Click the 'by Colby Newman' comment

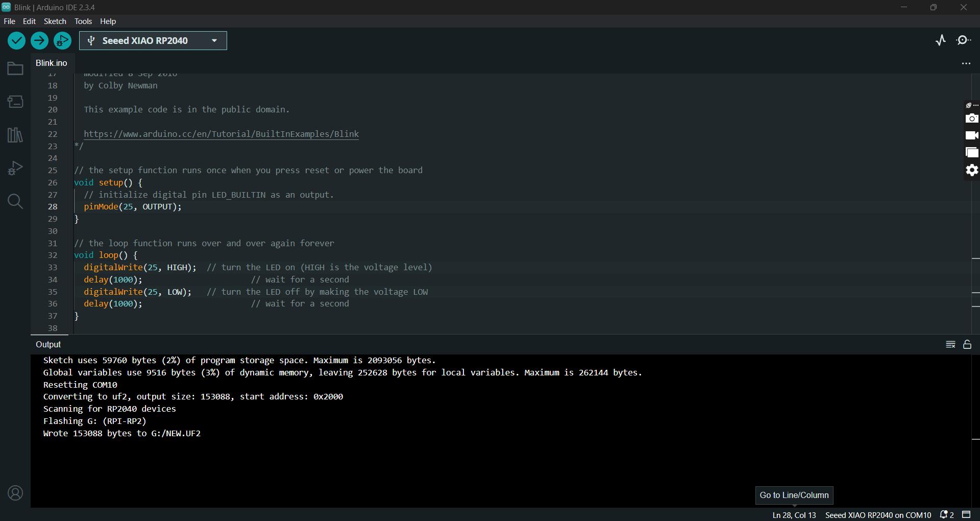pyautogui.click(x=120, y=86)
